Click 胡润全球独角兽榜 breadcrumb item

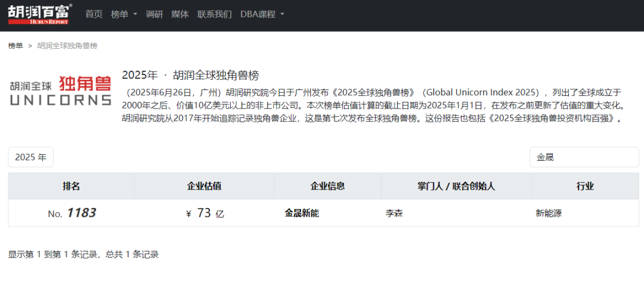click(67, 46)
